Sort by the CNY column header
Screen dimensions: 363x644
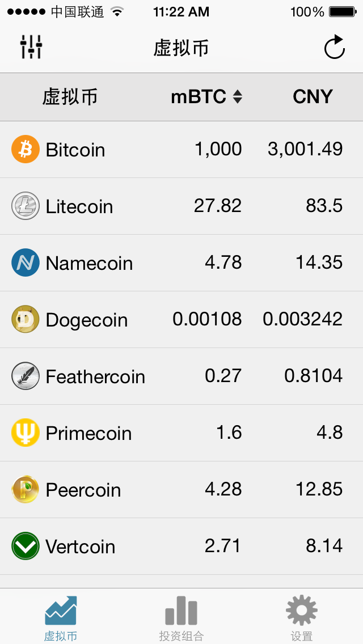[313, 97]
